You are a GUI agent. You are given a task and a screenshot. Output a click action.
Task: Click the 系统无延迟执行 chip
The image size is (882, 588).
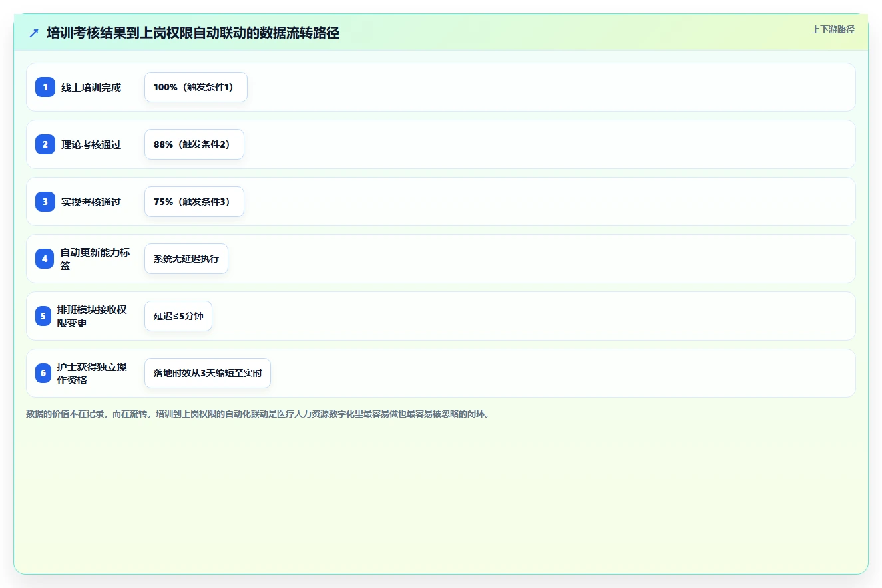tap(186, 259)
